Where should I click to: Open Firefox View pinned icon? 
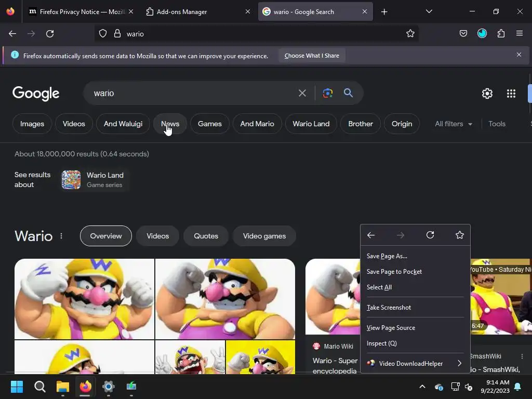(x=10, y=11)
